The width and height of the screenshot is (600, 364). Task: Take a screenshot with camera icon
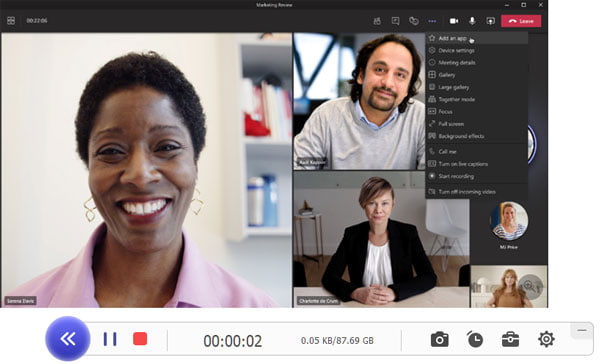coord(440,340)
